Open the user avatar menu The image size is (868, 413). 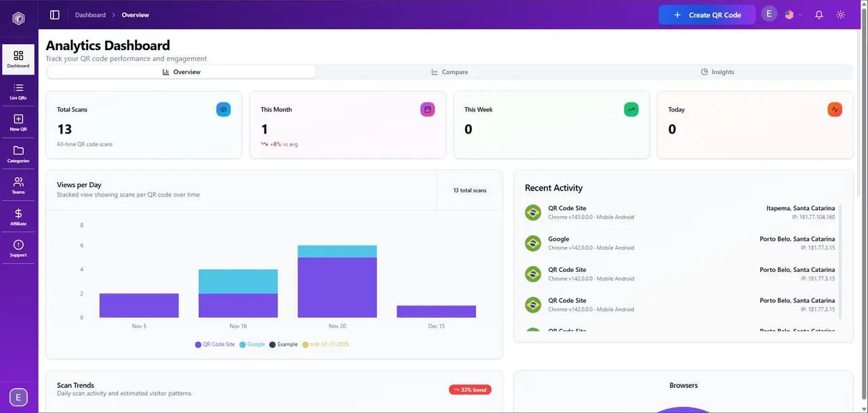tap(769, 14)
